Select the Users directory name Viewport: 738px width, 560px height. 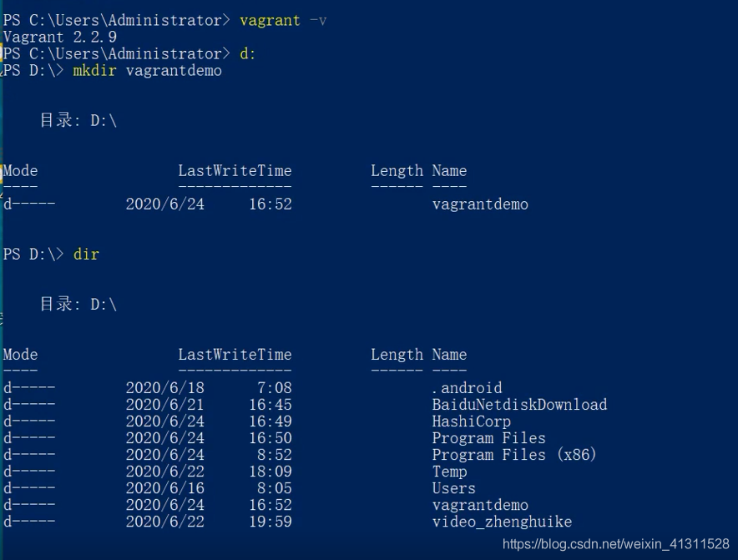pyautogui.click(x=453, y=488)
